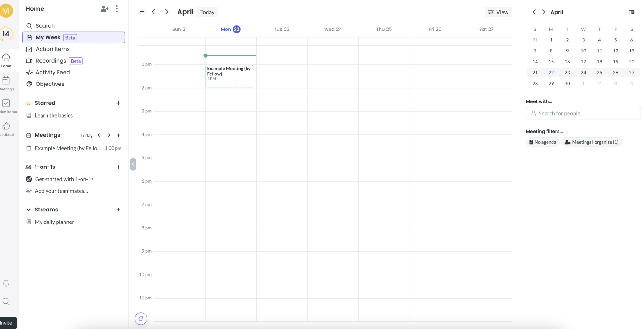Open the Meetings section in the left dock
The height and width of the screenshot is (329, 644).
tap(6, 83)
